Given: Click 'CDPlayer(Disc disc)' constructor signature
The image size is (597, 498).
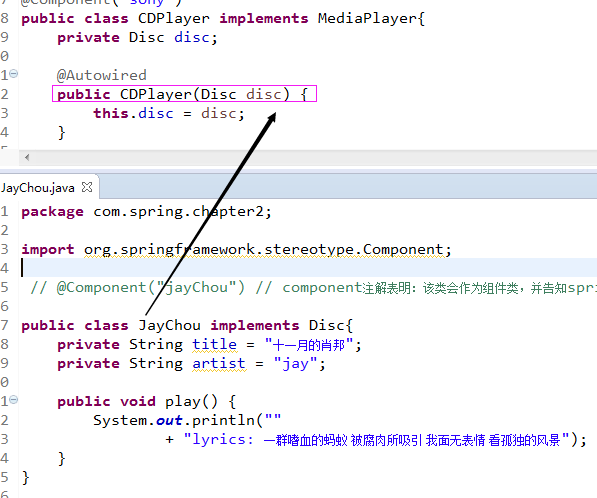Looking at the screenshot, I should click(x=205, y=94).
